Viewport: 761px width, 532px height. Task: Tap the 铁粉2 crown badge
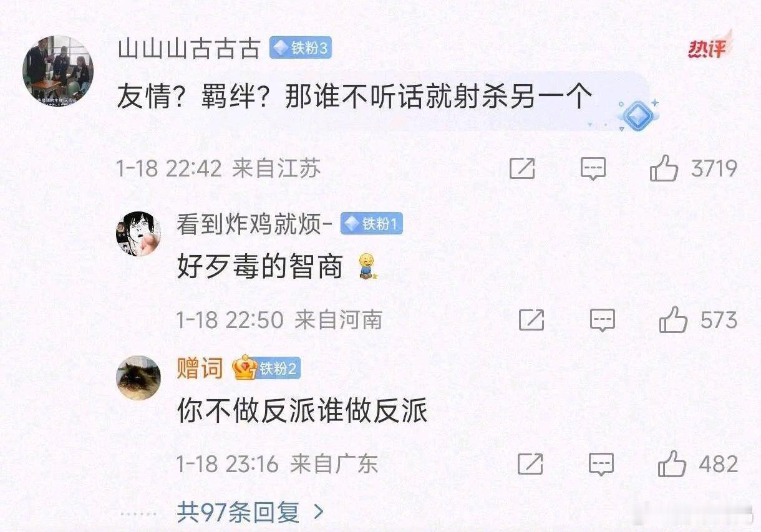pyautogui.click(x=266, y=368)
